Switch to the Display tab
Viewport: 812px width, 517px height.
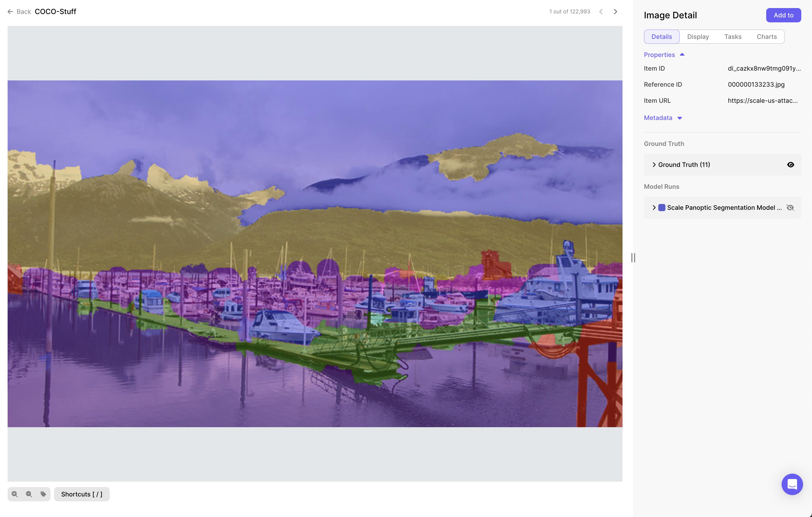[698, 36]
